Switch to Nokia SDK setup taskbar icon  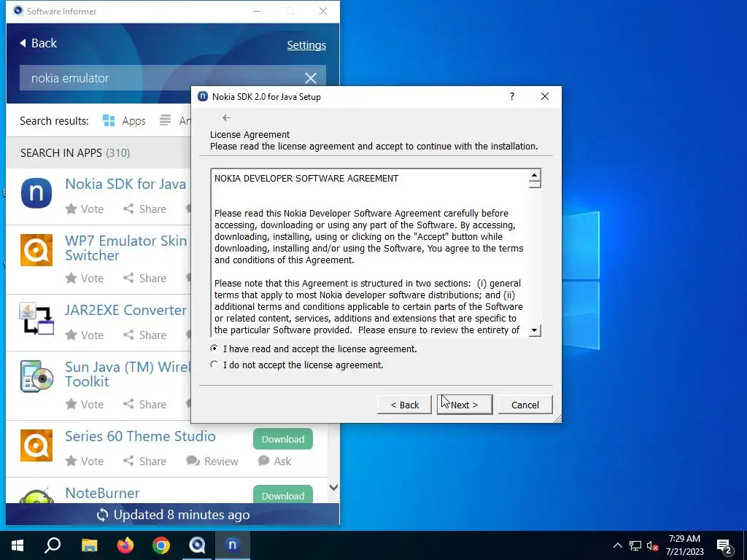233,545
